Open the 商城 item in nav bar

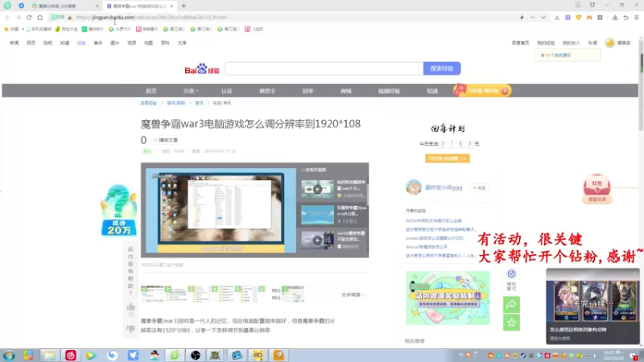pos(346,91)
